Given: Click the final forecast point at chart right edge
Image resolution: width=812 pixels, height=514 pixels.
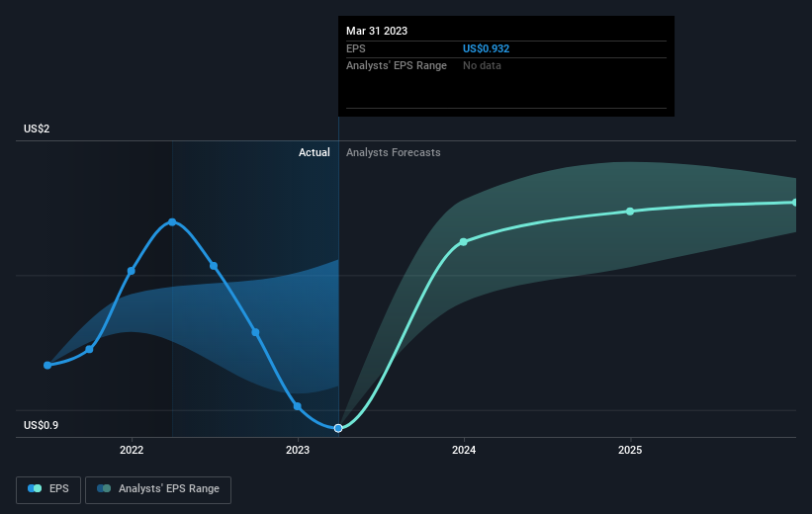Looking at the screenshot, I should coord(795,203).
